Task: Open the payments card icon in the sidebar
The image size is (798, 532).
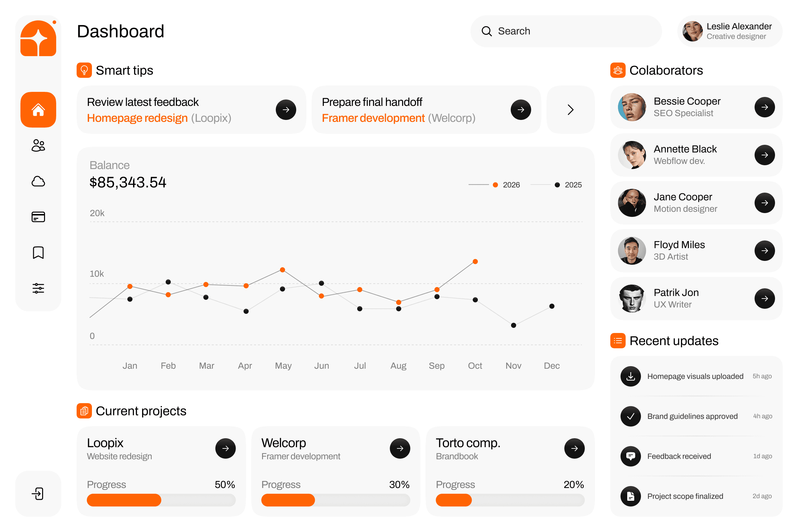Action: (x=38, y=217)
